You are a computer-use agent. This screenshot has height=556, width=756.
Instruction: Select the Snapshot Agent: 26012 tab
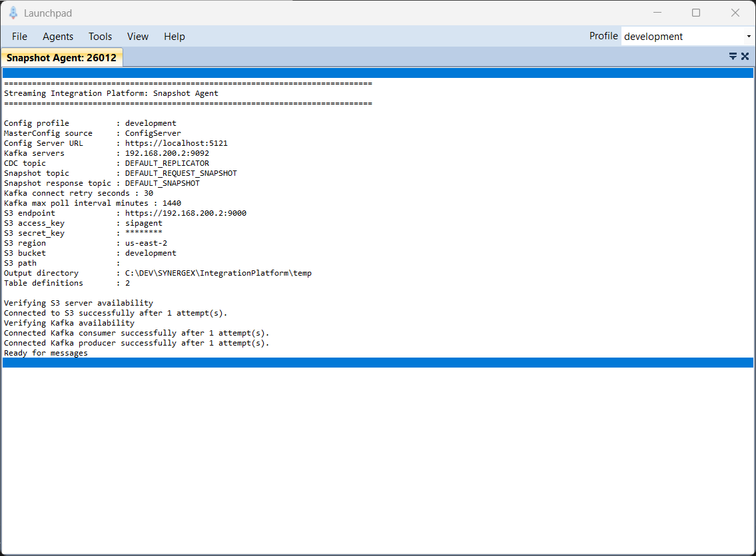point(62,58)
